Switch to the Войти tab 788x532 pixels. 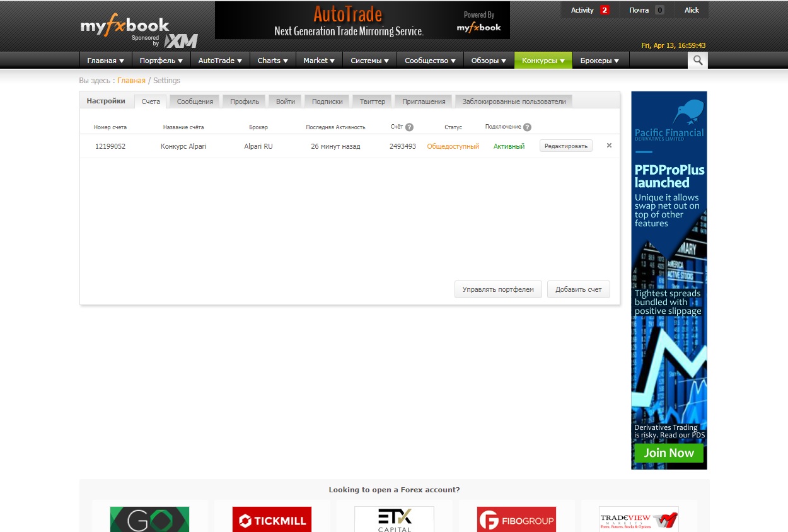(286, 101)
